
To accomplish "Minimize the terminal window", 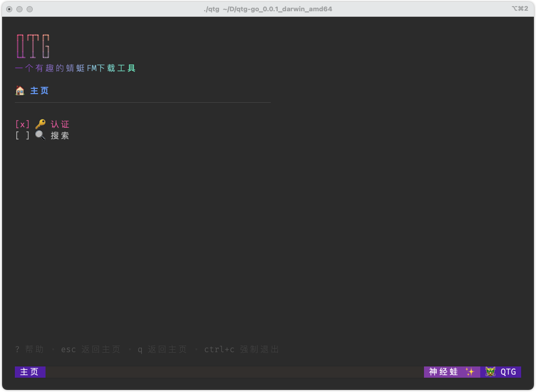I will [19, 9].
